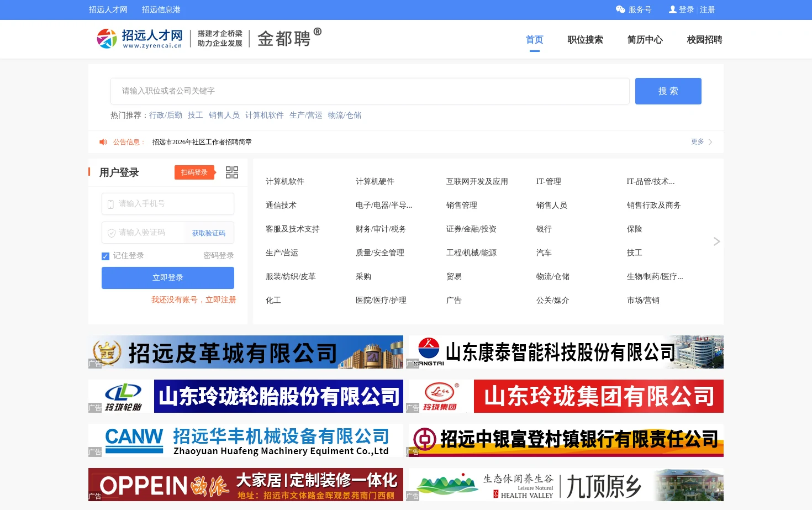Open 服装/纺织/皮革 category
Viewport: 812px width, 510px height.
pyautogui.click(x=291, y=276)
